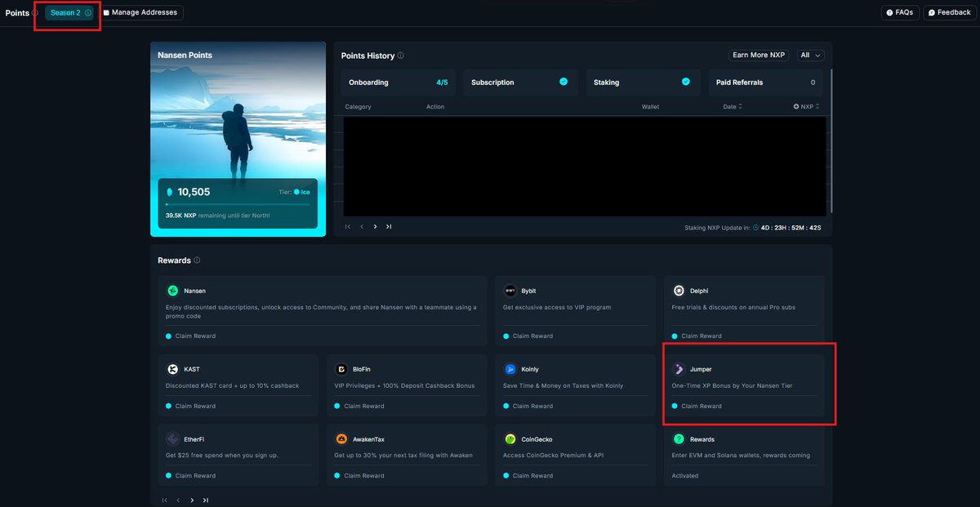Go to first page of Points History
The image size is (980, 507).
coord(348,227)
